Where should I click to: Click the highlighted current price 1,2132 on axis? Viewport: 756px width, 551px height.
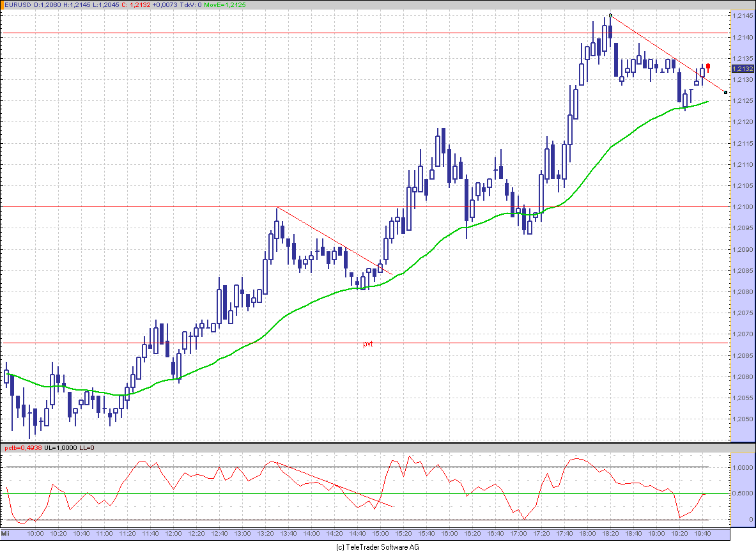click(x=743, y=69)
